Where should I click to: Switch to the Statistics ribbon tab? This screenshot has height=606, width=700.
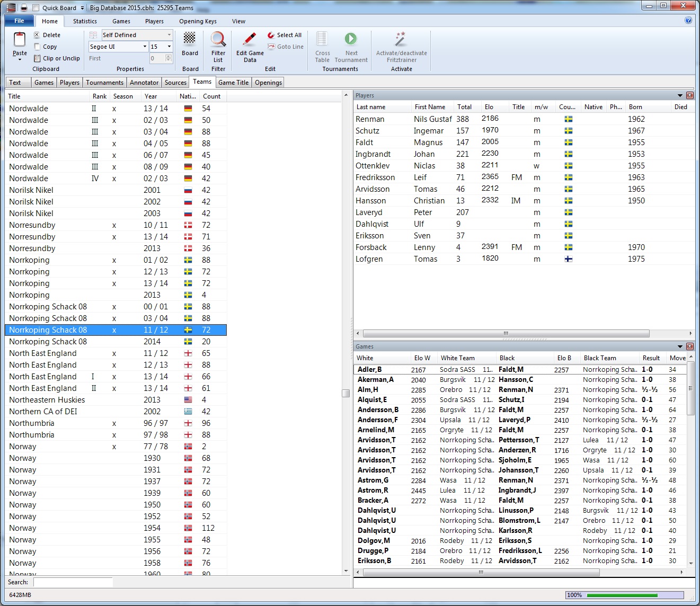coord(84,21)
